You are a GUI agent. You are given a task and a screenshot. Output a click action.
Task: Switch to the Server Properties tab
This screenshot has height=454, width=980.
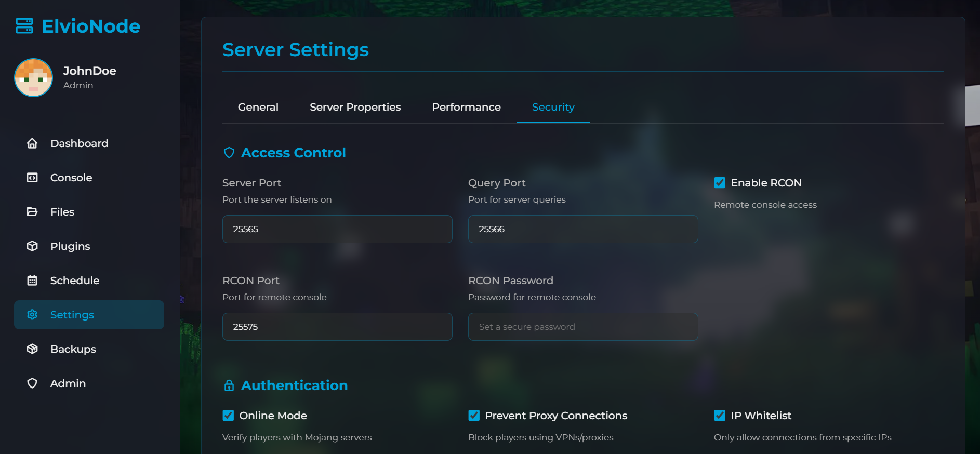pyautogui.click(x=355, y=107)
